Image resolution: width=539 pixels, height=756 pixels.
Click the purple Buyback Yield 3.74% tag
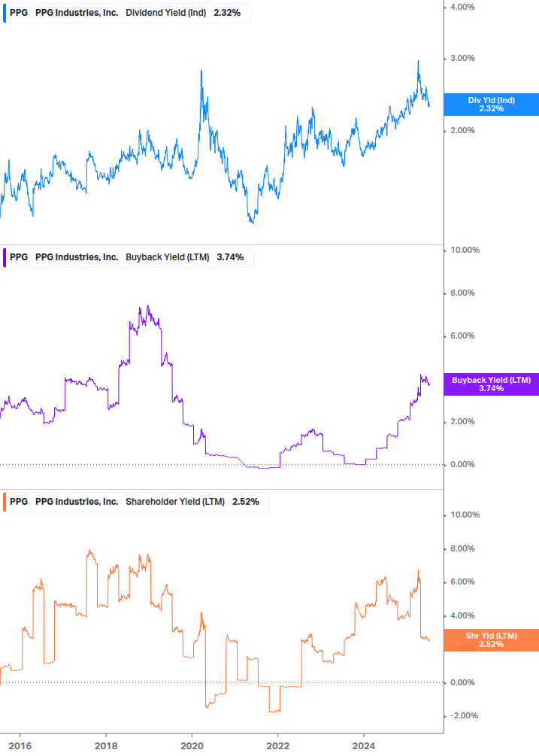pyautogui.click(x=492, y=384)
